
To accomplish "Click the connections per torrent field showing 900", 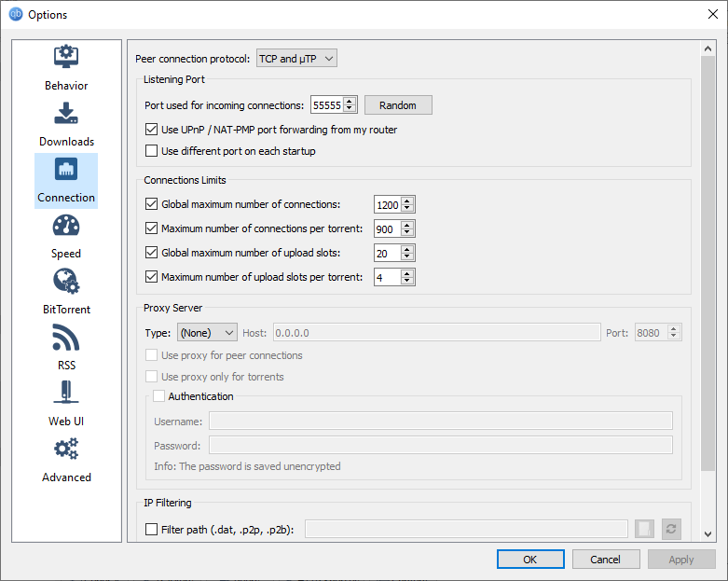I will [388, 228].
